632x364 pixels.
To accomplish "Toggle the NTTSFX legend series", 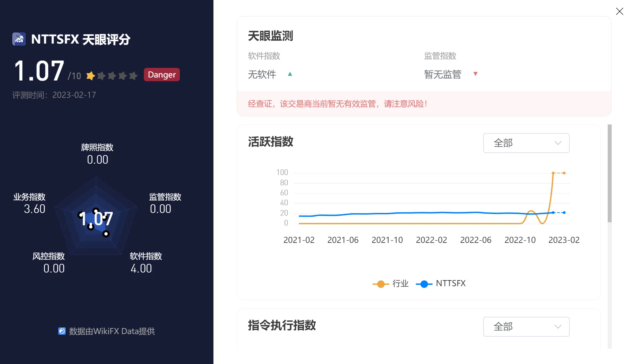I will (441, 283).
